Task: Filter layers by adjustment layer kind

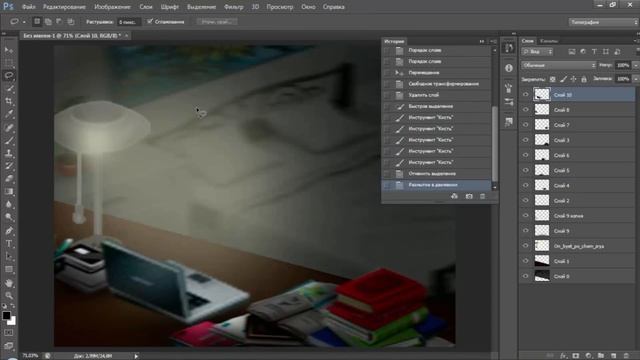Action: pyautogui.click(x=583, y=52)
